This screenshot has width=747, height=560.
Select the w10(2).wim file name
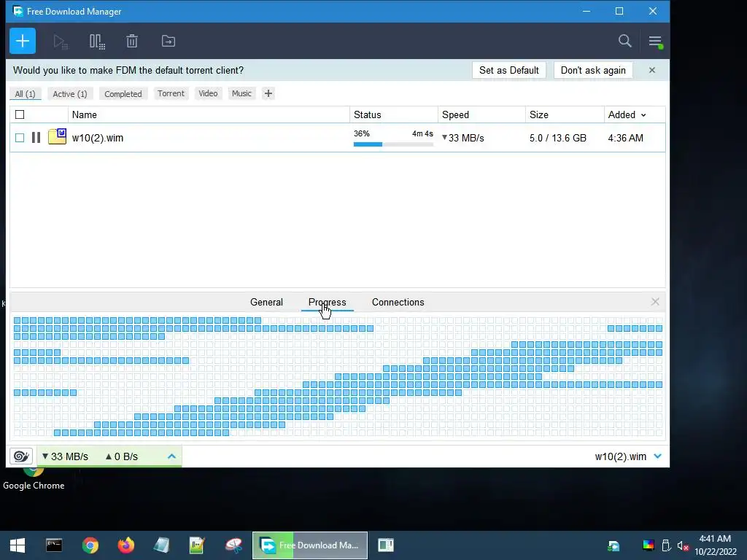point(98,138)
